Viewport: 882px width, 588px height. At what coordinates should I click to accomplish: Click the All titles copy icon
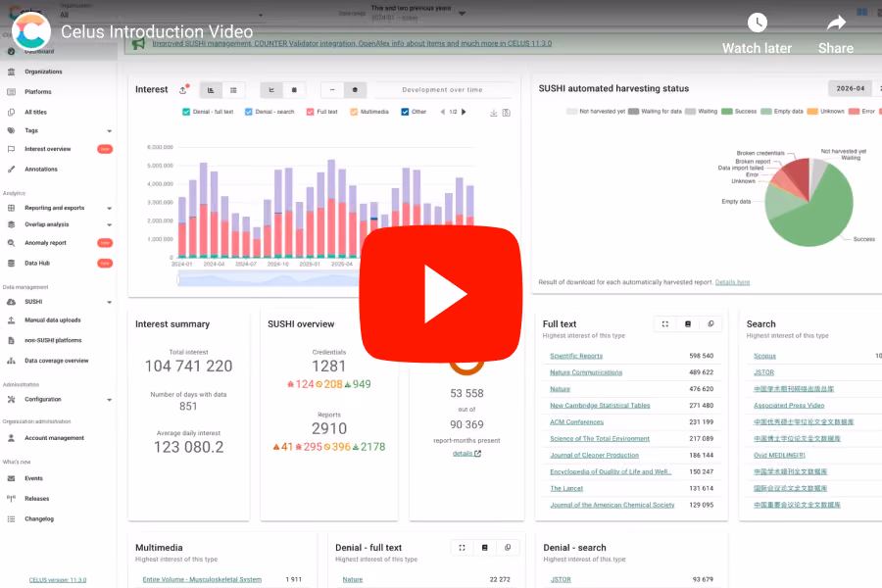coord(11,112)
